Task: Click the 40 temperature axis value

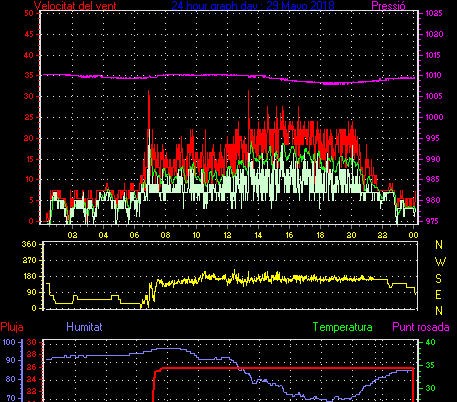Action: pos(430,342)
